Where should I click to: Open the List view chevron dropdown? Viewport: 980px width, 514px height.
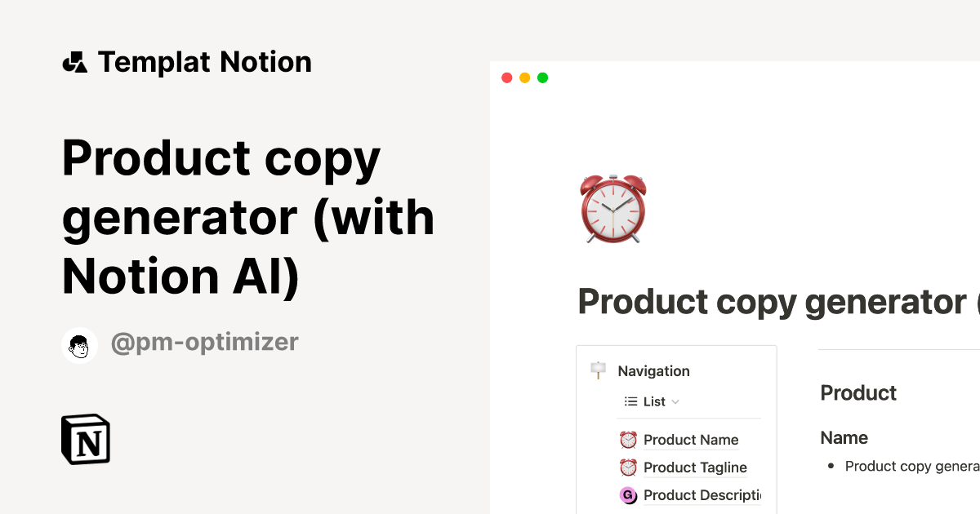(x=675, y=401)
